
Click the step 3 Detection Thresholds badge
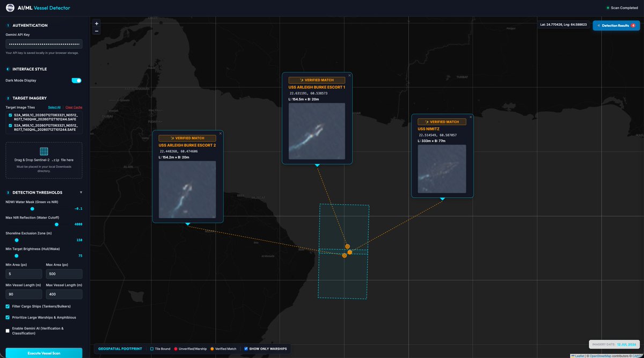point(8,192)
